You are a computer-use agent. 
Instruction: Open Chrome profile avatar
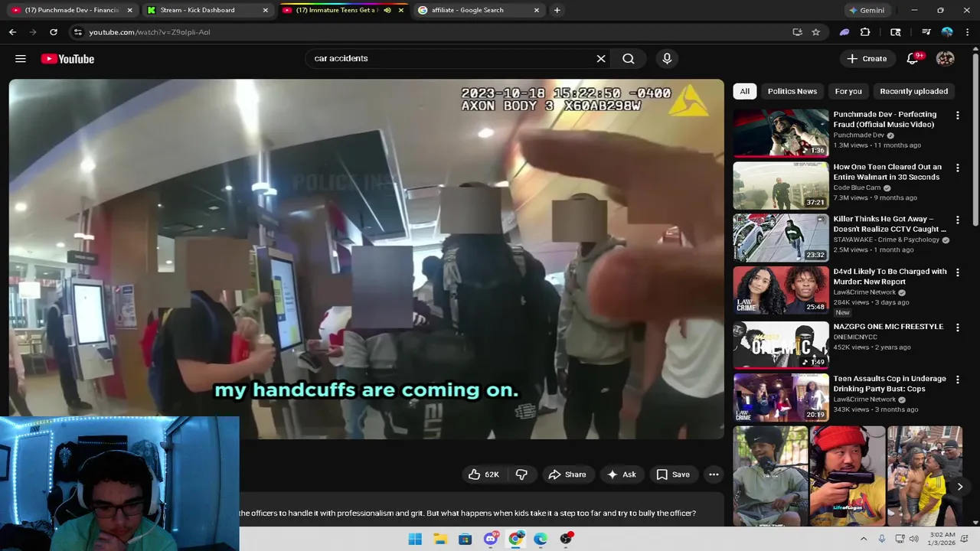[x=947, y=32]
